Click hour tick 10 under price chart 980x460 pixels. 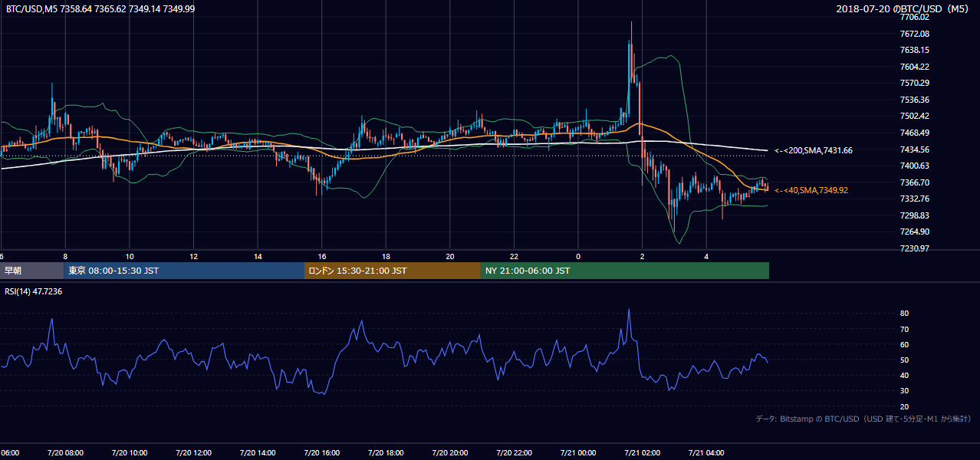tap(130, 257)
